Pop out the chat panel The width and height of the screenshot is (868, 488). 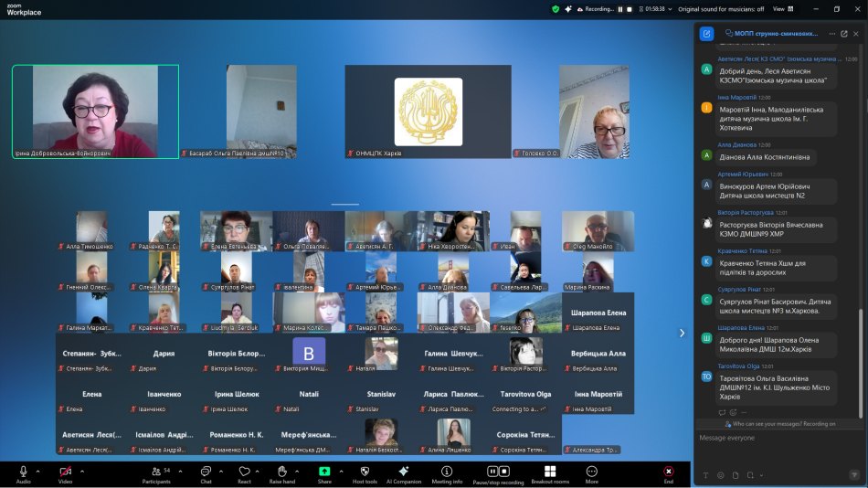pos(844,34)
